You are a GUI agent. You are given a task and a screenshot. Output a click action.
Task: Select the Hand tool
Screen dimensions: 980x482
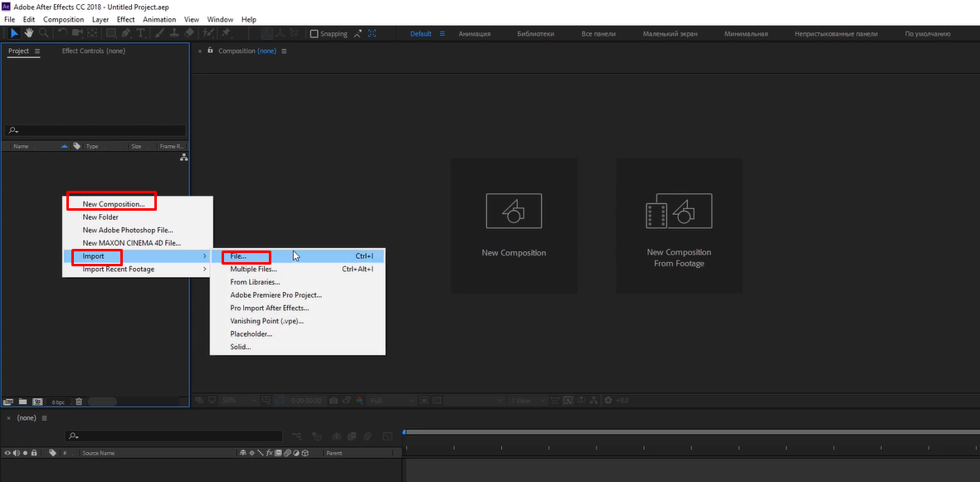click(30, 33)
